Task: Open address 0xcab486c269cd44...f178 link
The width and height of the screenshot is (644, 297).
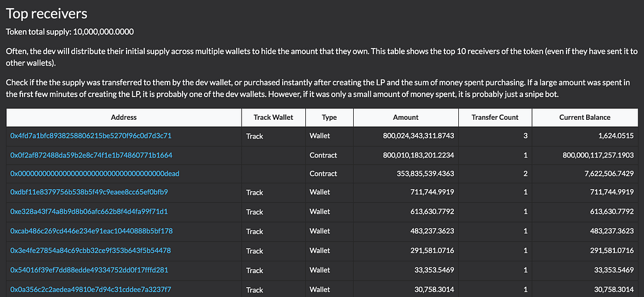Action: tap(91, 231)
